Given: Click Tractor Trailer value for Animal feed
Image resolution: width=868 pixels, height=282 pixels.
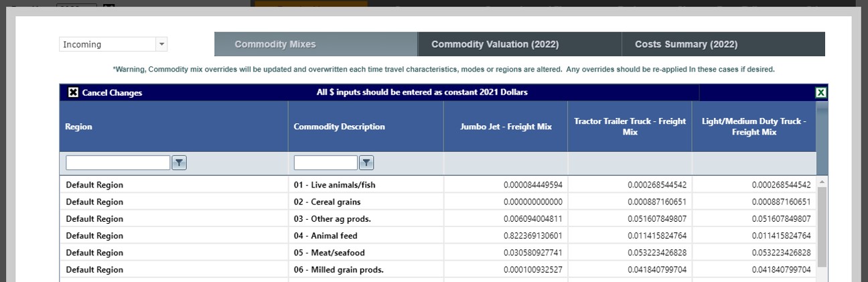Looking at the screenshot, I should 657,235.
